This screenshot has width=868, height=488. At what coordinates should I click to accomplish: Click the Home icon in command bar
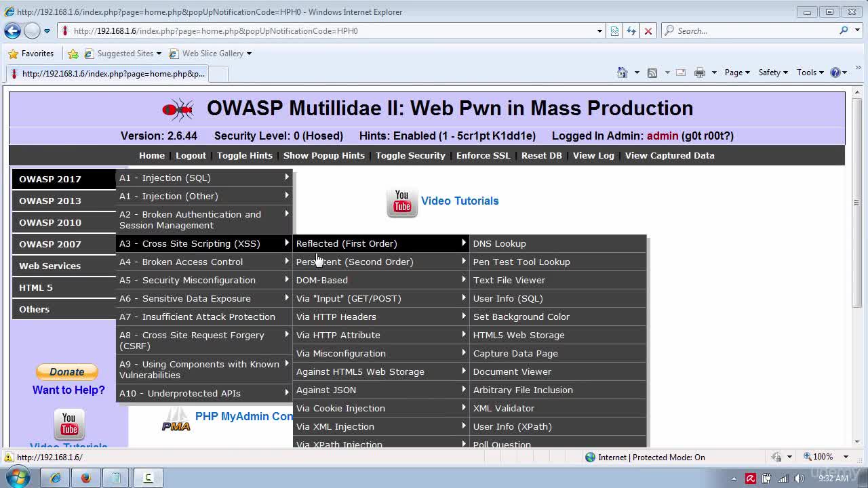pyautogui.click(x=623, y=73)
